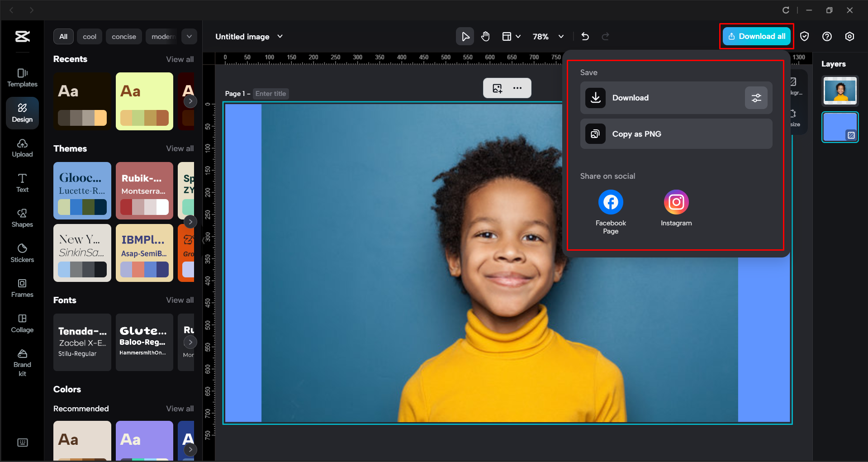Open download format settings via sliders icon
Image resolution: width=868 pixels, height=462 pixels.
click(x=756, y=98)
